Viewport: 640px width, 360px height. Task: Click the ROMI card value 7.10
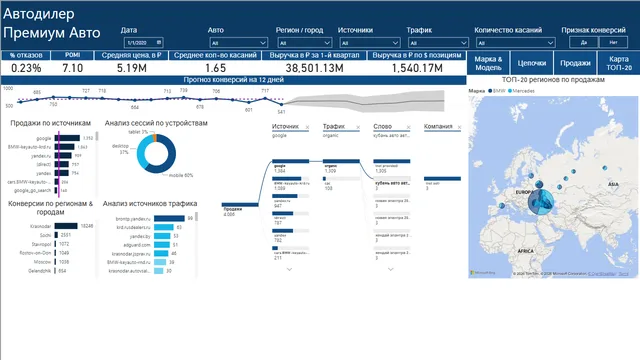pyautogui.click(x=73, y=68)
